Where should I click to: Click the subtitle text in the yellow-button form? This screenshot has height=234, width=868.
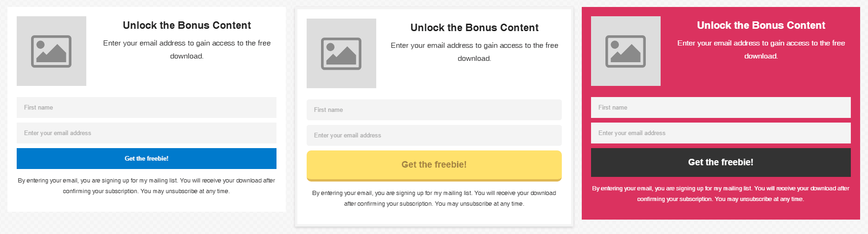[475, 52]
